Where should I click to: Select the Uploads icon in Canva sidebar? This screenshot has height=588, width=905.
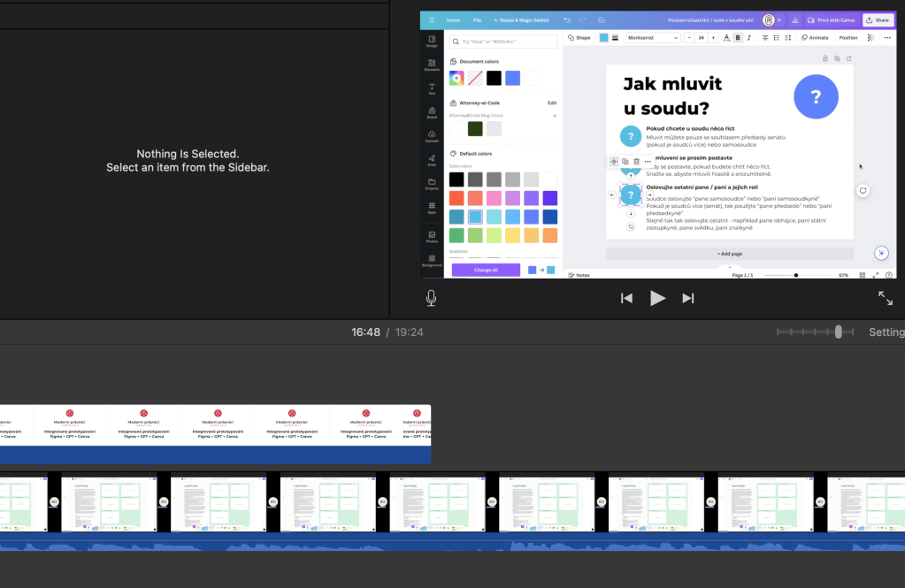432,137
